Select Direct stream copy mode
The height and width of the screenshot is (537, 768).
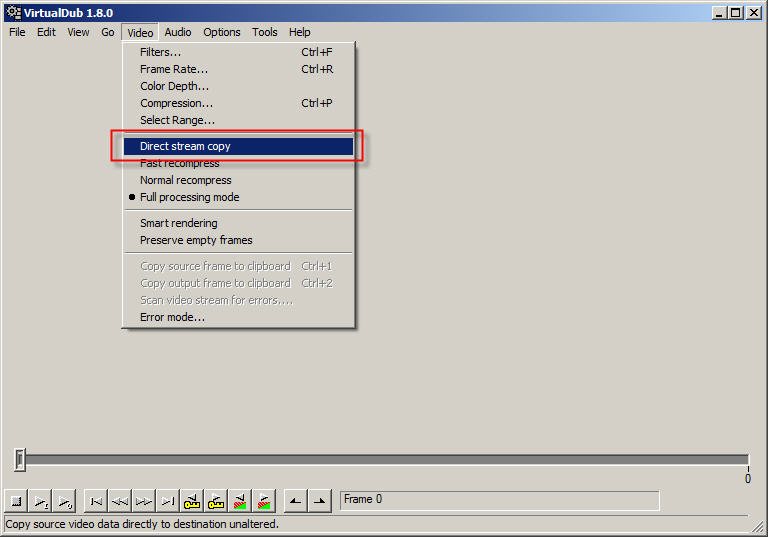pyautogui.click(x=238, y=146)
